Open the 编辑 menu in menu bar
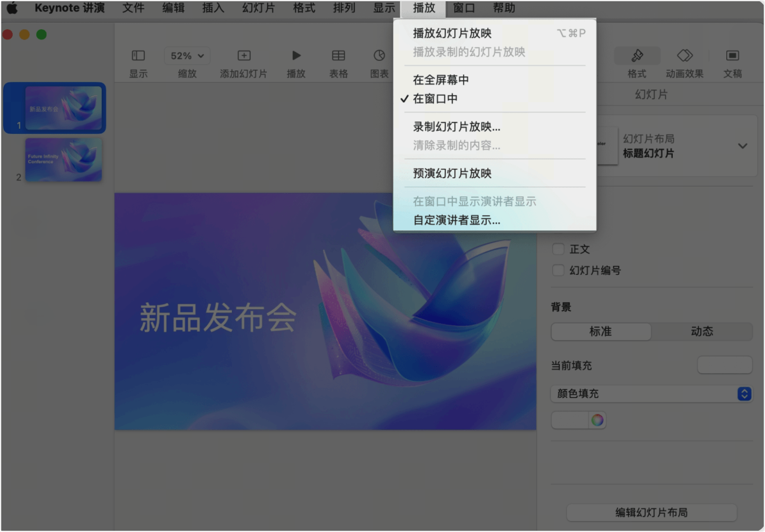The height and width of the screenshot is (532, 765). [x=173, y=8]
